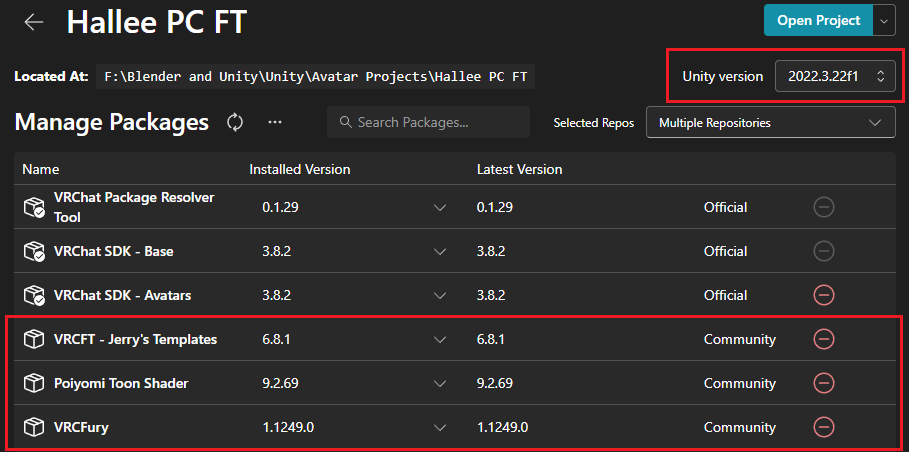Open the Unity version selector
The height and width of the screenshot is (452, 909).
click(x=834, y=76)
